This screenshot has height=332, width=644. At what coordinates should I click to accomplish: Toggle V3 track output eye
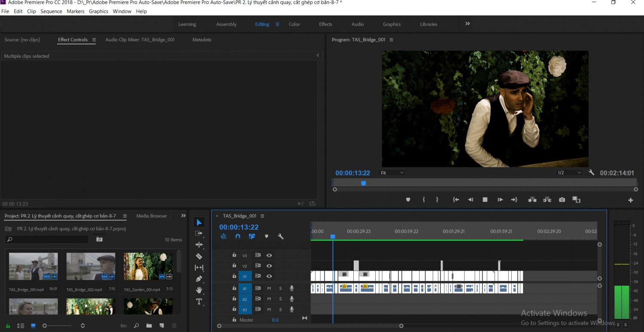pos(269,255)
